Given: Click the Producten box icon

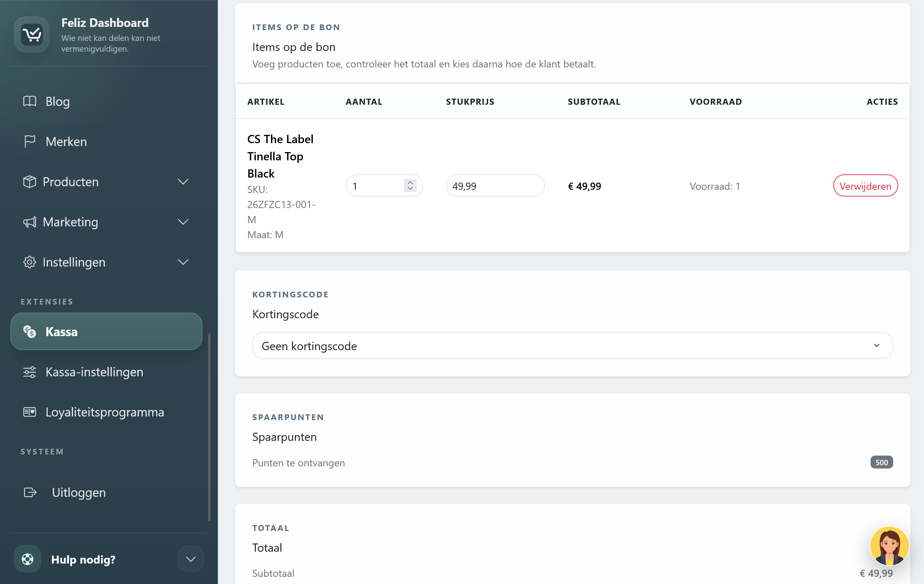Looking at the screenshot, I should (x=29, y=182).
